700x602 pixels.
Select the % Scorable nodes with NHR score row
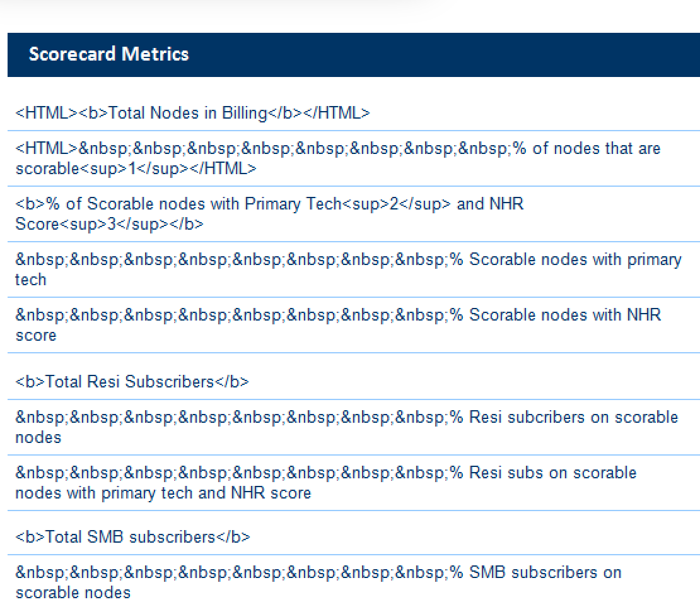[x=337, y=325]
